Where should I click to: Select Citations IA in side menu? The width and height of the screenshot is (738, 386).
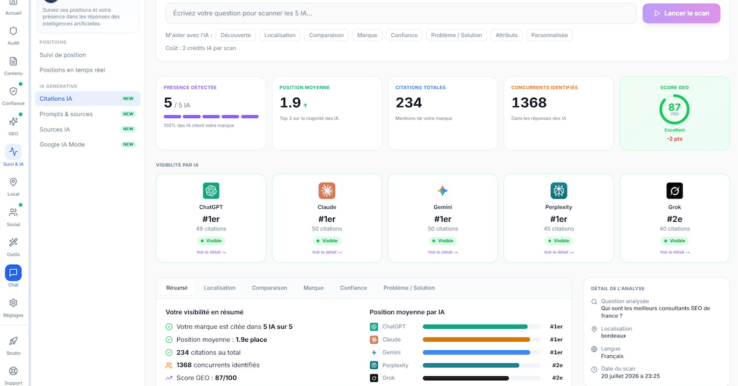click(88, 99)
